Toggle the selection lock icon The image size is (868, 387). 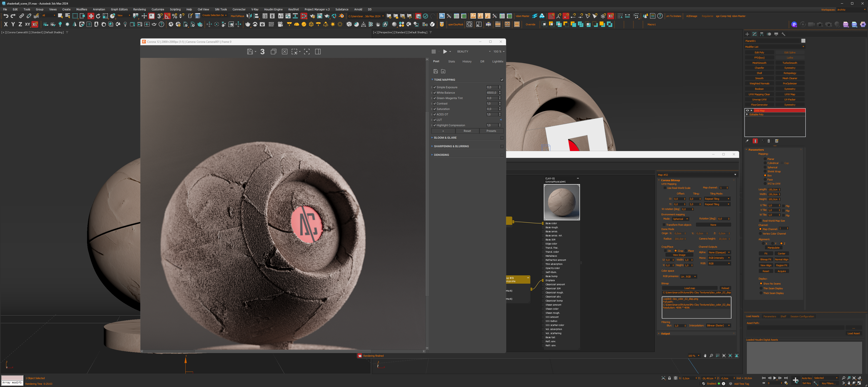point(669,378)
